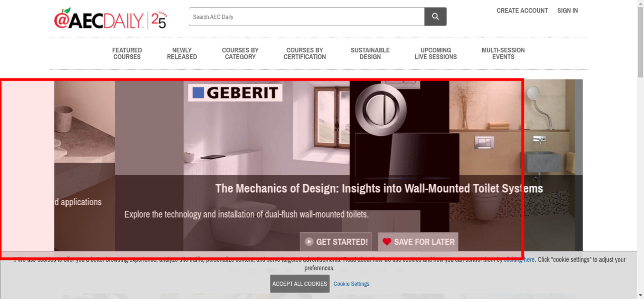Expand Courses by Certification menu
644x299 pixels.
point(305,53)
